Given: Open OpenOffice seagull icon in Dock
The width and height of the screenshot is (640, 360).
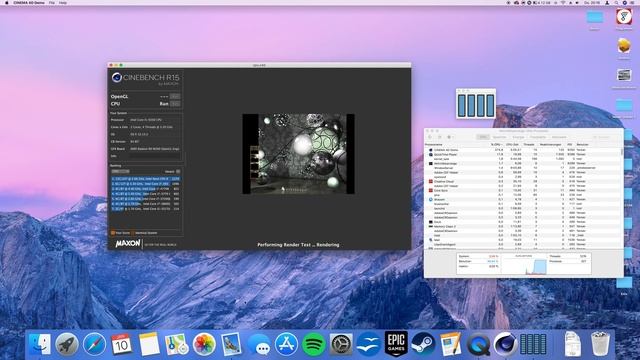Looking at the screenshot, I should click(x=368, y=344).
